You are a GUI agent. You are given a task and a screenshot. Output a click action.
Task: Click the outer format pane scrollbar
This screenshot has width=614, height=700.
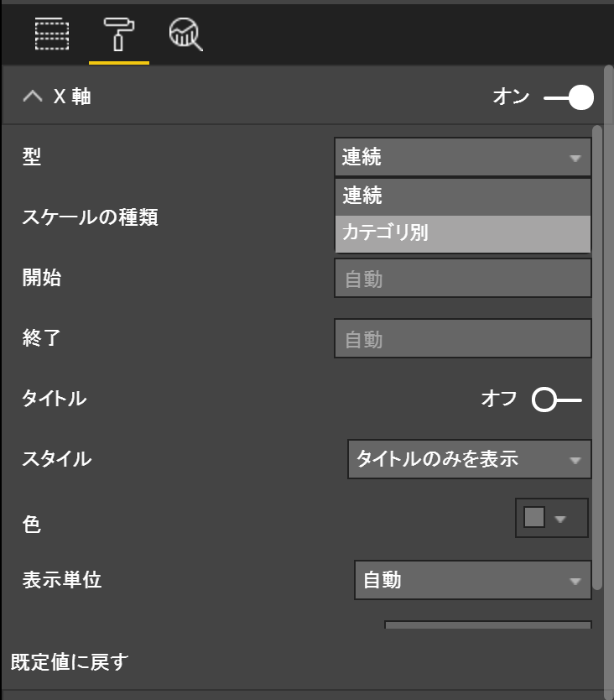click(x=609, y=382)
